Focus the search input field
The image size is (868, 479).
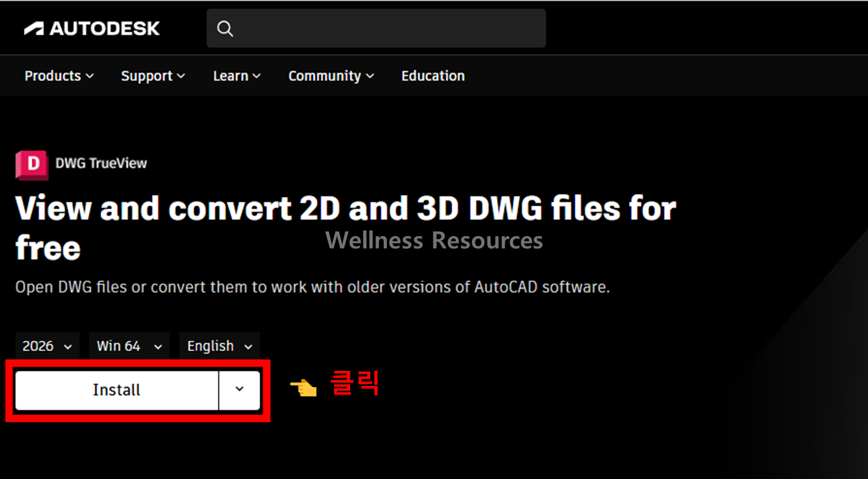coord(376,28)
